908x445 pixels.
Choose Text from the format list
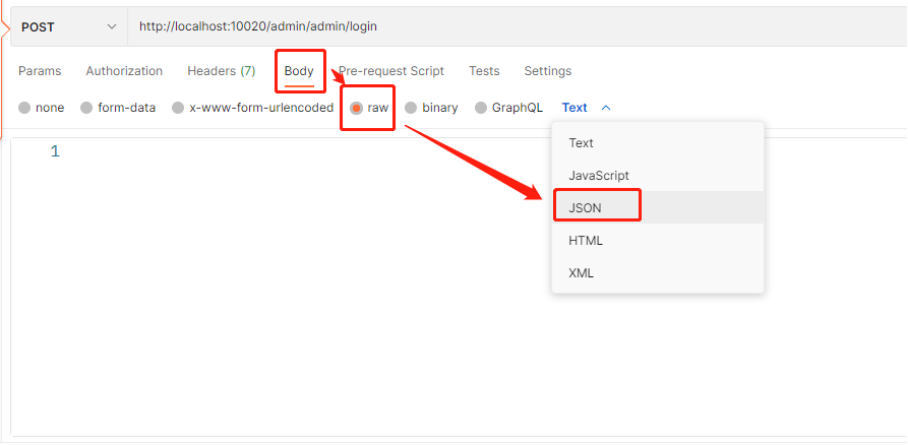point(658,143)
